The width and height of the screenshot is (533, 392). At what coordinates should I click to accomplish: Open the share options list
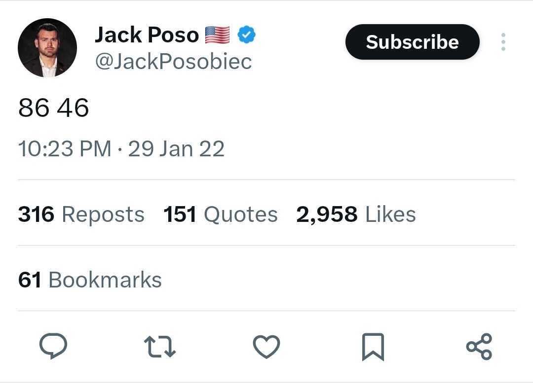coord(479,347)
